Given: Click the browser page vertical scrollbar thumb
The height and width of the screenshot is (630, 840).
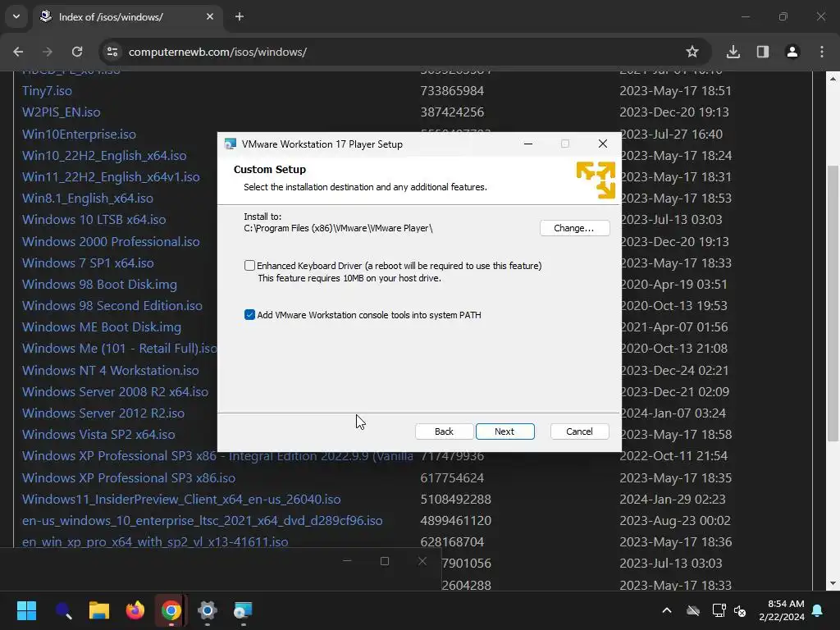Looking at the screenshot, I should coord(833,304).
